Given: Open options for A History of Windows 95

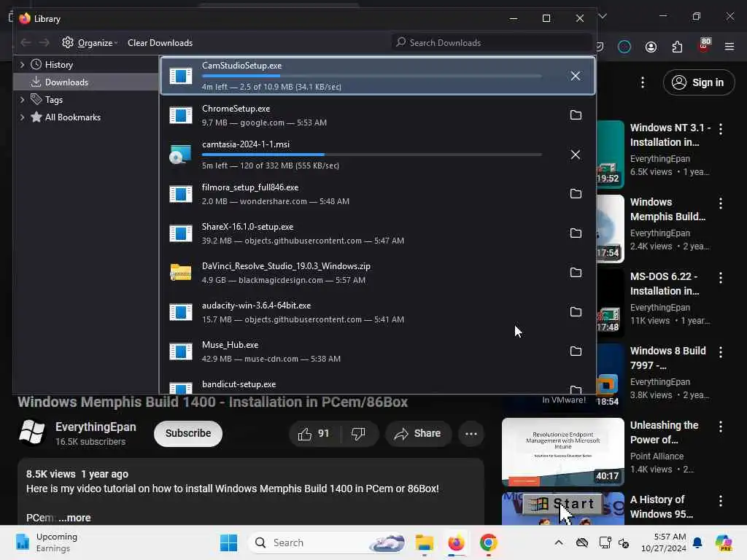Looking at the screenshot, I should point(721,501).
